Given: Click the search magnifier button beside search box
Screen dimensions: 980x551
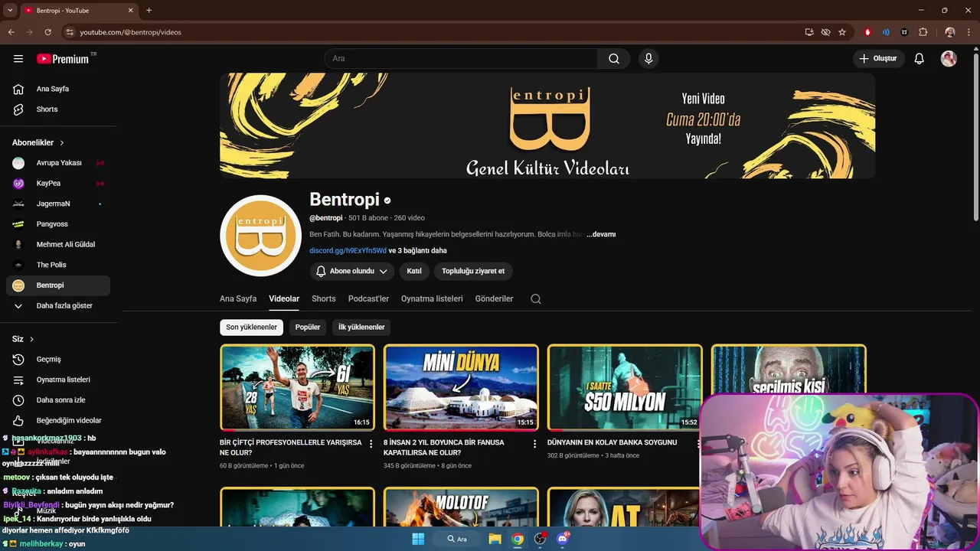Looking at the screenshot, I should tap(614, 59).
